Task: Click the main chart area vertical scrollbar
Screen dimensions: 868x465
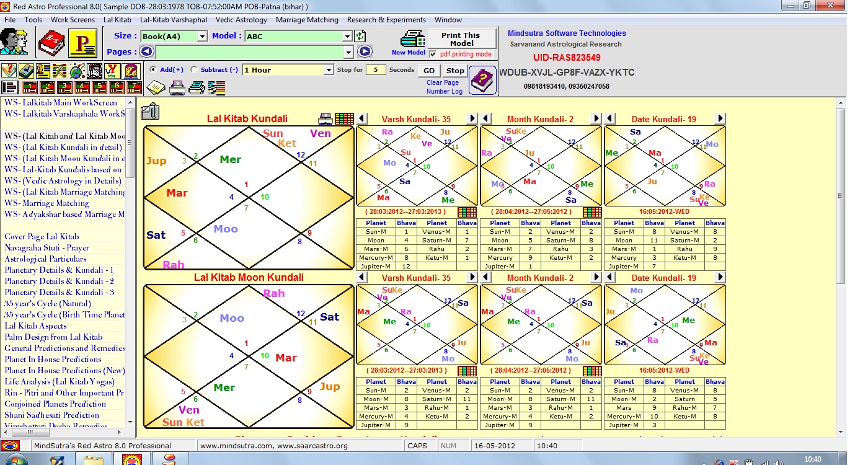Action: point(840,267)
